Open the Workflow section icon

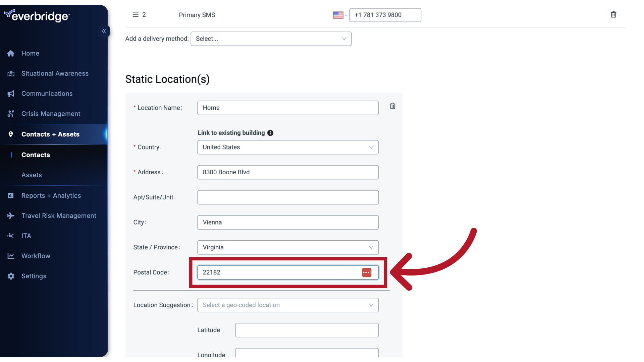(x=11, y=256)
